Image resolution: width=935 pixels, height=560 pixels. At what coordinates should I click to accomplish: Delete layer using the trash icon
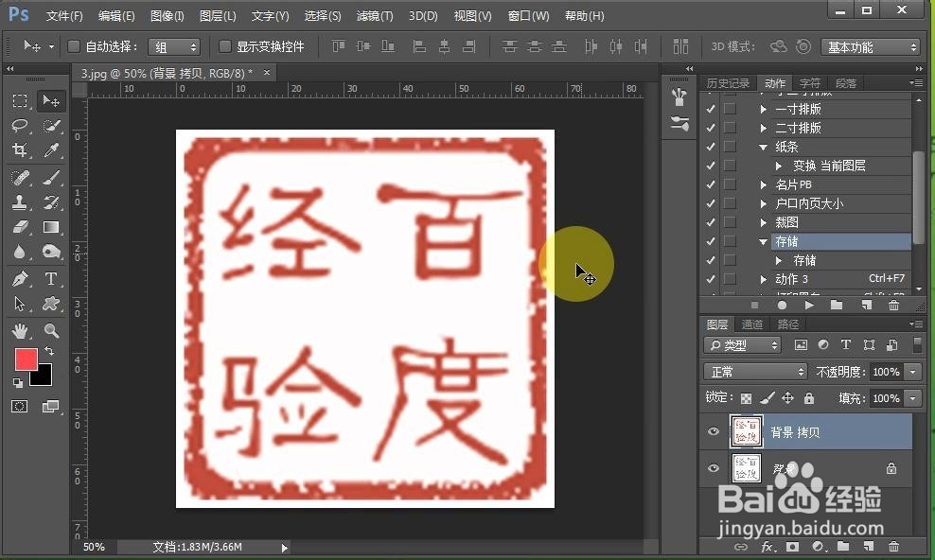(x=893, y=547)
